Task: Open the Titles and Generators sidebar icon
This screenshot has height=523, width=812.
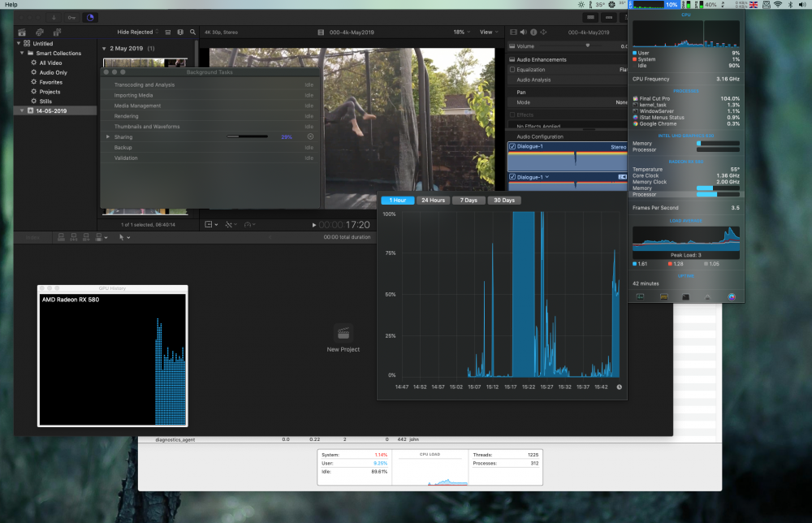Action: pyautogui.click(x=57, y=32)
